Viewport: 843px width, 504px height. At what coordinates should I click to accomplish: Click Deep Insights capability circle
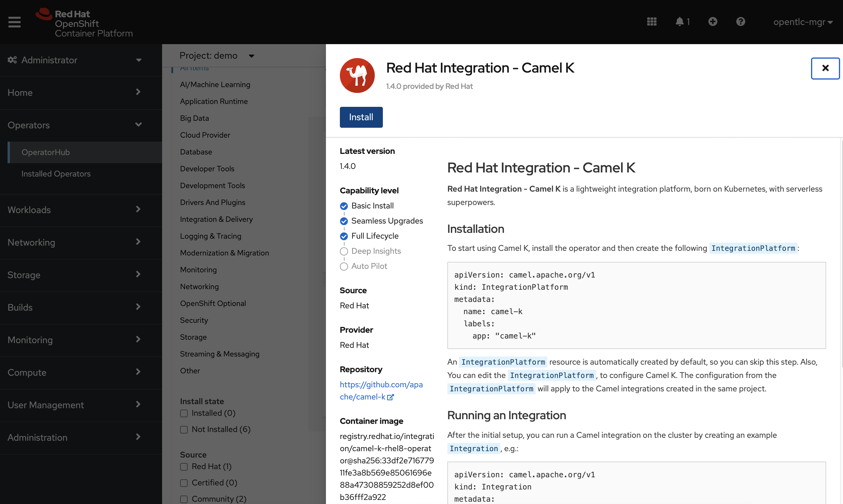pyautogui.click(x=344, y=251)
